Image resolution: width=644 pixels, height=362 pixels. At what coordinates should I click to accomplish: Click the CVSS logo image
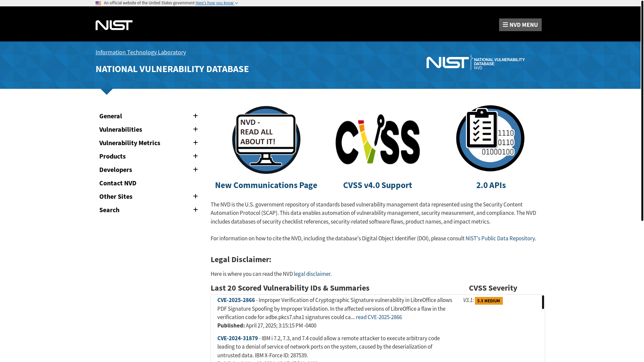[x=377, y=139]
